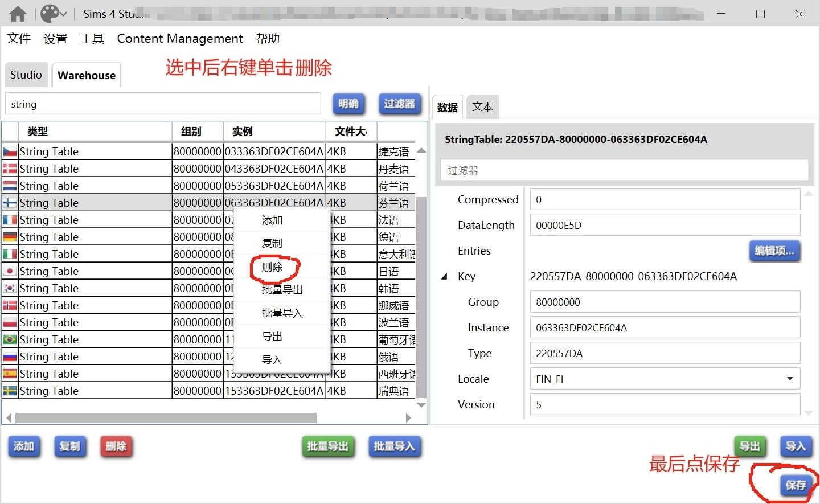Open the 工具 menu
820x504 pixels.
point(92,39)
